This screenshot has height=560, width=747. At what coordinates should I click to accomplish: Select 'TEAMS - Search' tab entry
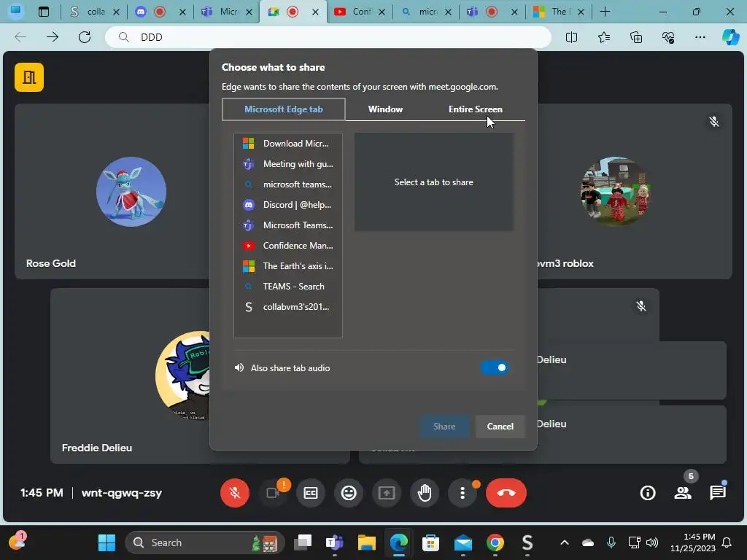[288, 287]
